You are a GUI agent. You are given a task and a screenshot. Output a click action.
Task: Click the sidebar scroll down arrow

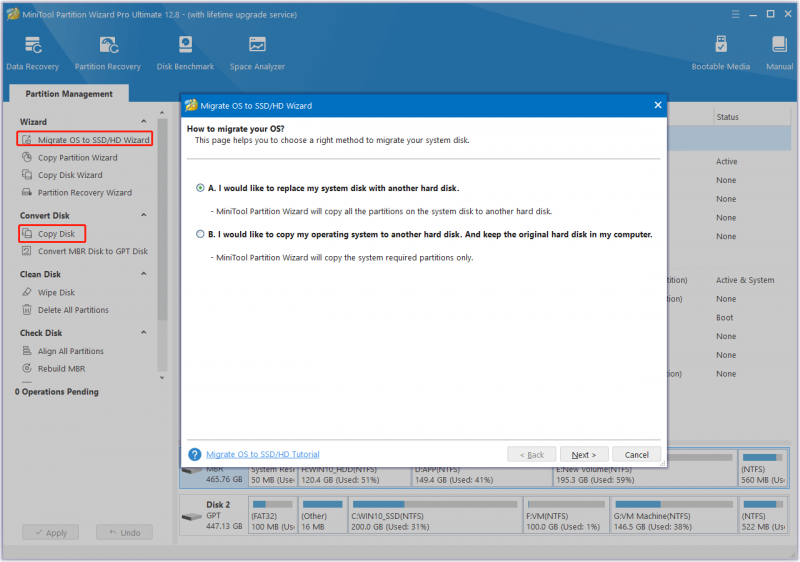tap(162, 378)
